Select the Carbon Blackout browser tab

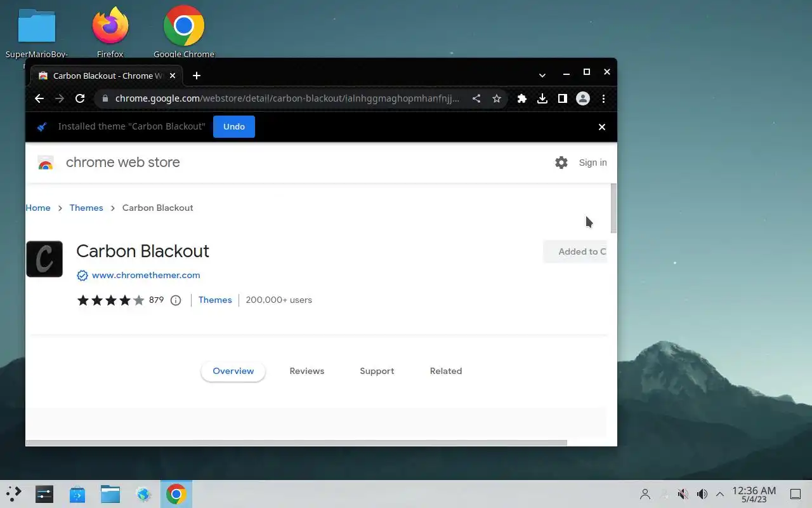pos(107,76)
